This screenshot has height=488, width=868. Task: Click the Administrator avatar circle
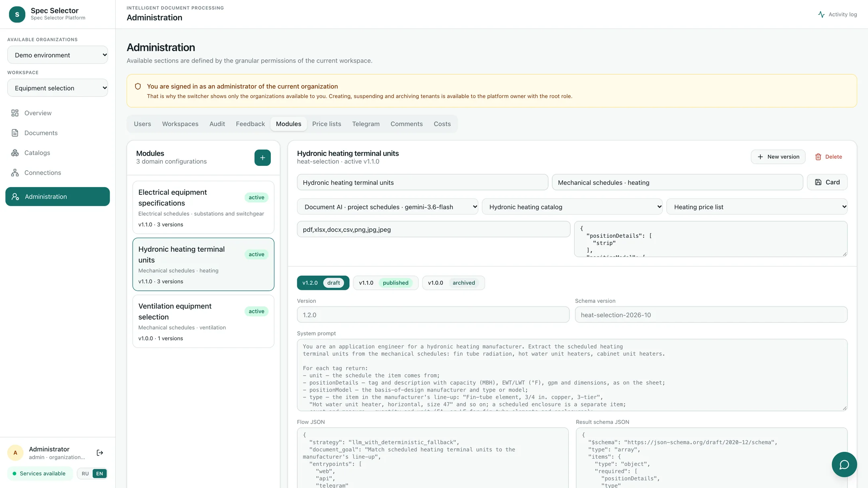(x=15, y=453)
